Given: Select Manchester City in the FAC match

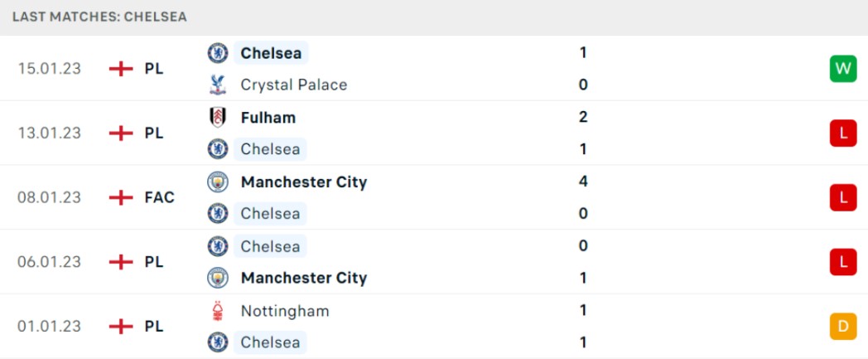Looking at the screenshot, I should [x=304, y=182].
